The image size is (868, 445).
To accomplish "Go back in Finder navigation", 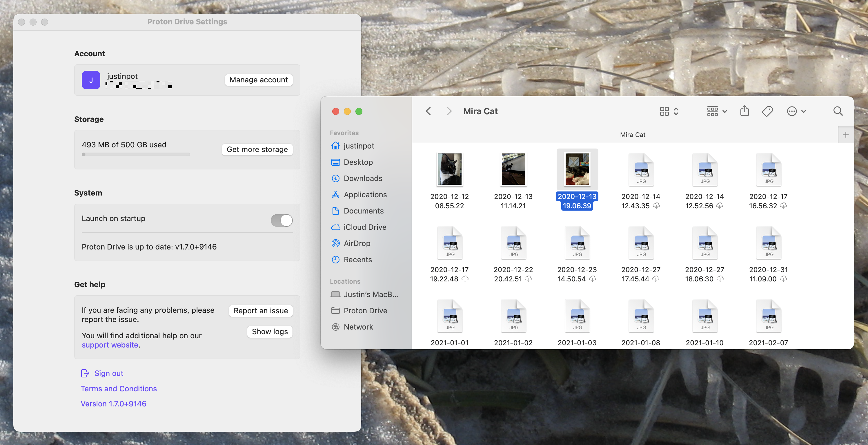I will click(428, 111).
